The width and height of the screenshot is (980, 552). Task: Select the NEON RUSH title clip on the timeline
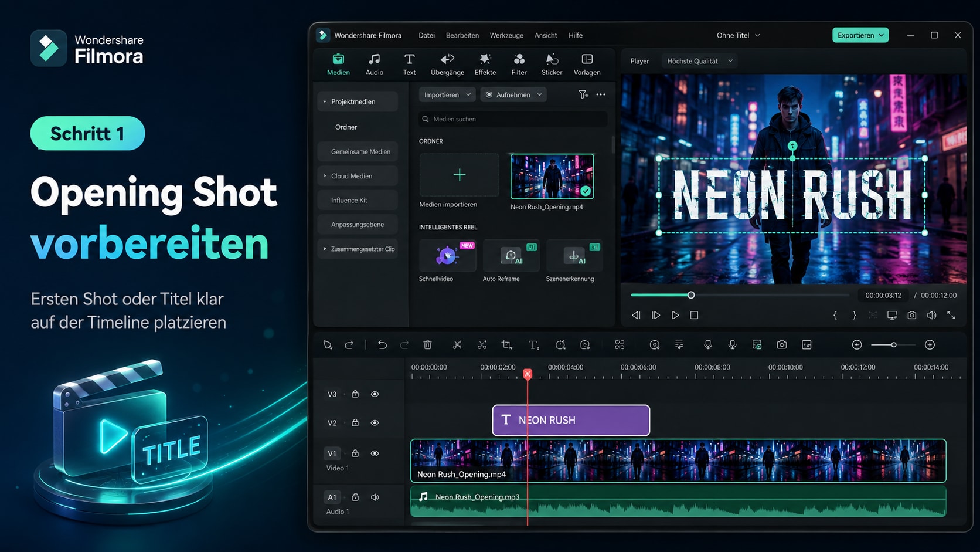(571, 420)
